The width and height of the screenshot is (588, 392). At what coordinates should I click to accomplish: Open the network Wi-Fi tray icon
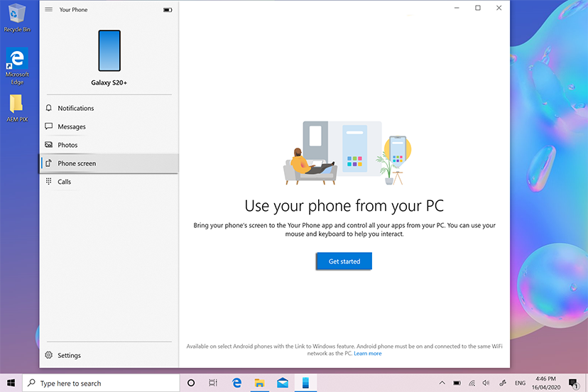472,383
